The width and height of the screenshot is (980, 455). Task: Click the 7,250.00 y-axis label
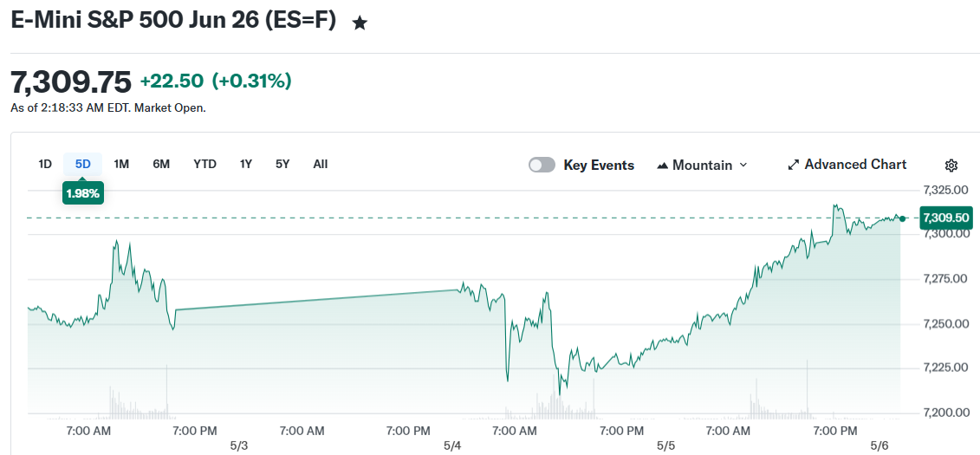pos(945,324)
